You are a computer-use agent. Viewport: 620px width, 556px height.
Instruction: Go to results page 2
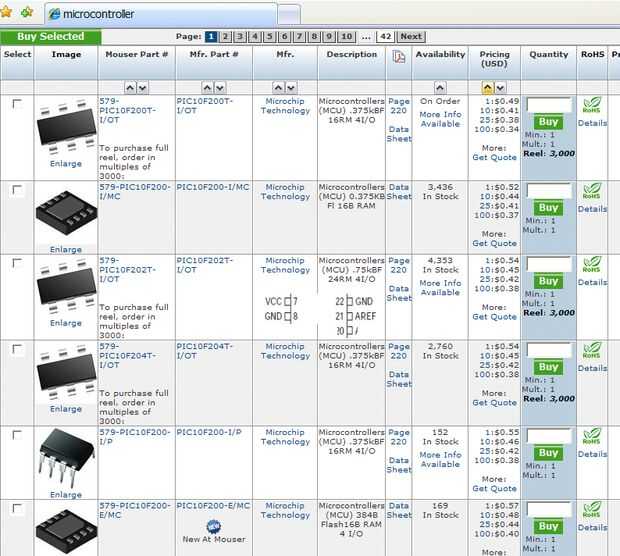(225, 37)
